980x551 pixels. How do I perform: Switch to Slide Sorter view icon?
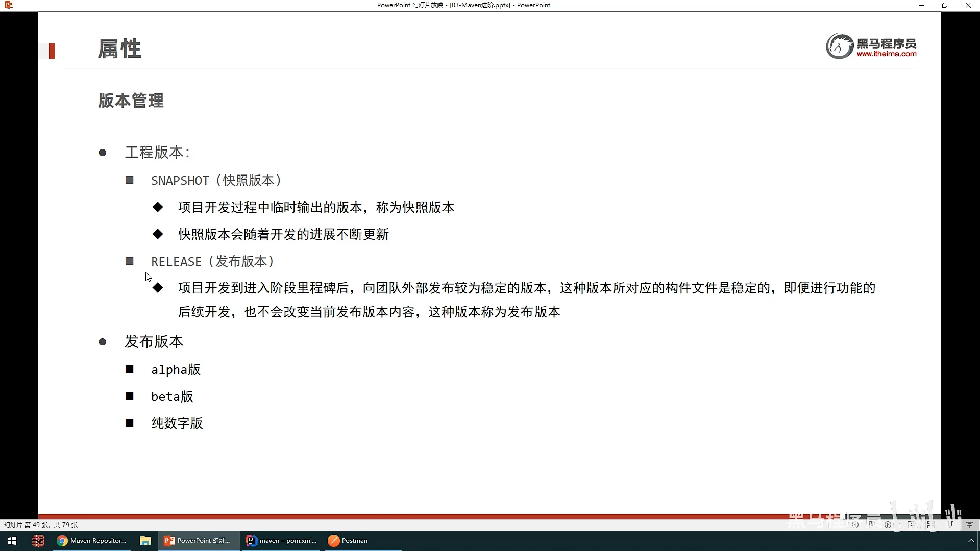931,524
